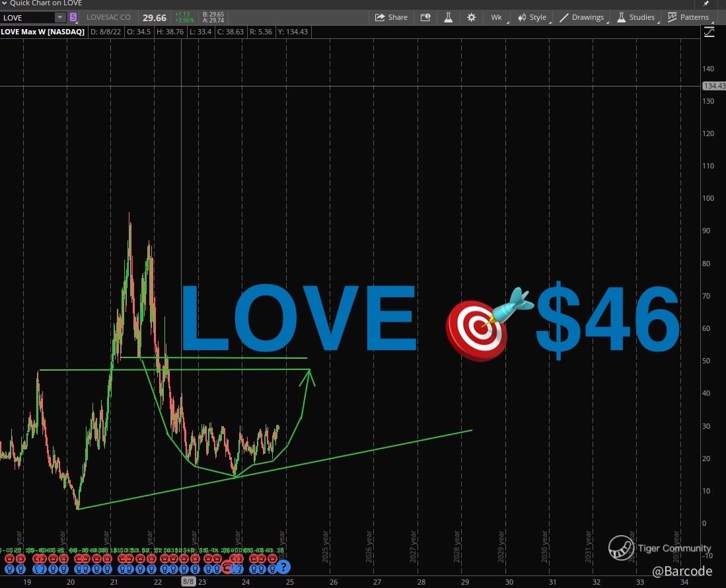Click the 21 year label on time axis
726x588 pixels.
(114, 582)
